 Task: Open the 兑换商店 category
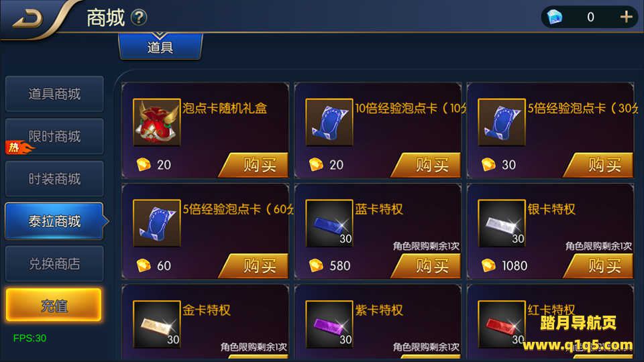(54, 263)
